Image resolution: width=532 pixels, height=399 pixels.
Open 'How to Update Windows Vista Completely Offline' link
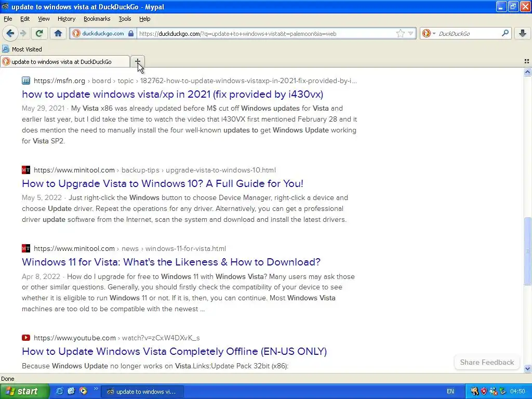(x=174, y=351)
